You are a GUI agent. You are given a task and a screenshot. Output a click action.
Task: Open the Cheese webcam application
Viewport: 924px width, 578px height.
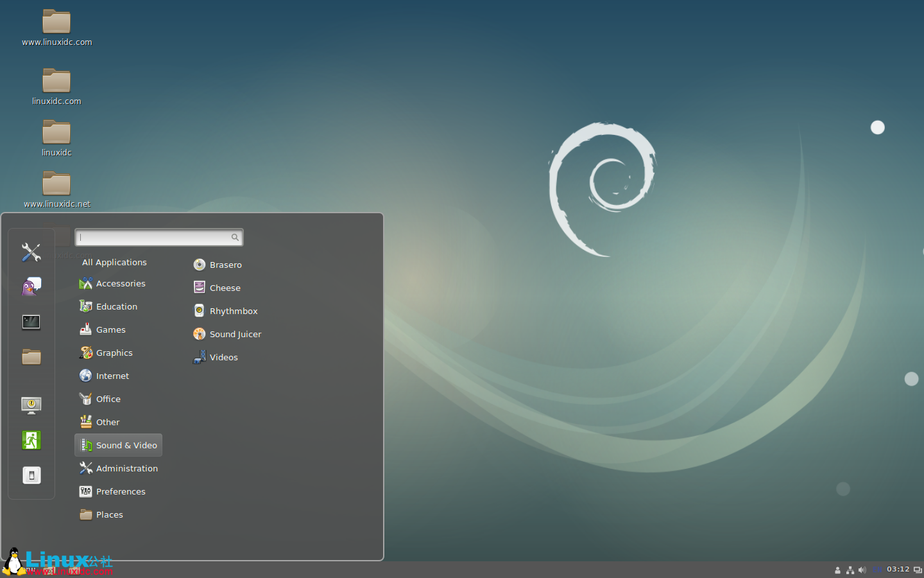pyautogui.click(x=225, y=287)
